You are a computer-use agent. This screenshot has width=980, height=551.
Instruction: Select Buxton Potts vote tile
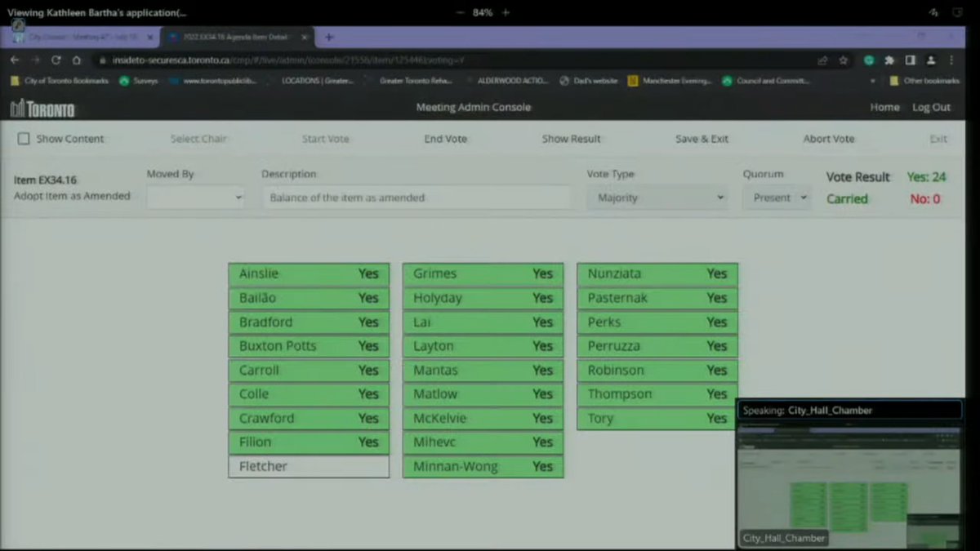309,346
